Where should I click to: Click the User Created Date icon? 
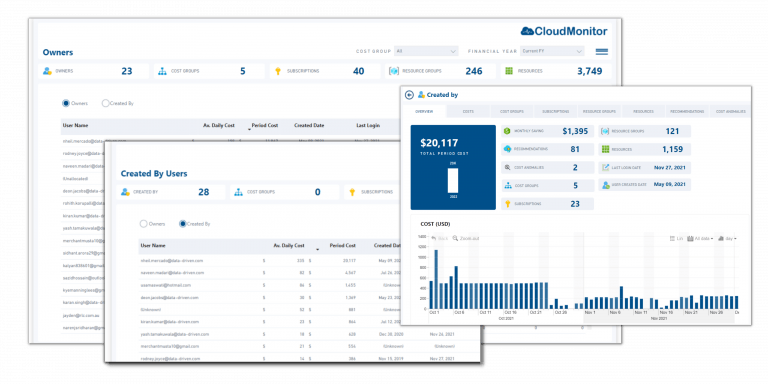pos(605,185)
